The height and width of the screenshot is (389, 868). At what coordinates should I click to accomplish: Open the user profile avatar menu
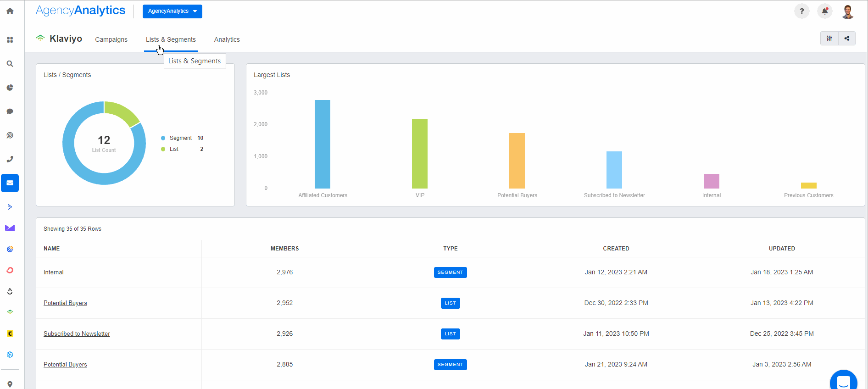(x=847, y=11)
